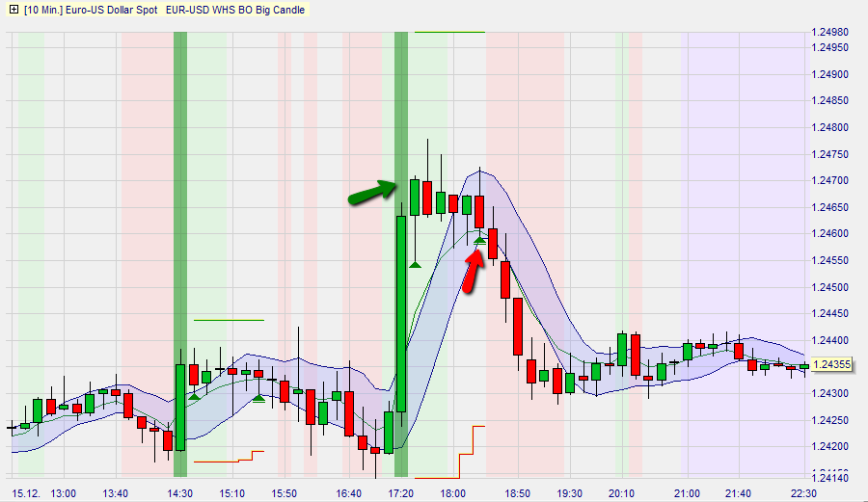Click time axis label 18:50
Image resolution: width=868 pixels, height=502 pixels.
(518, 493)
